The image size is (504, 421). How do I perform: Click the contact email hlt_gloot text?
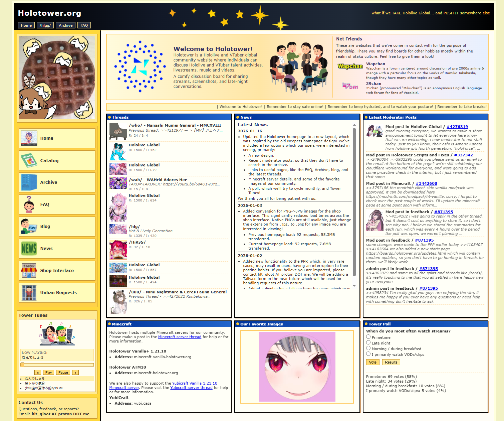pos(60,414)
